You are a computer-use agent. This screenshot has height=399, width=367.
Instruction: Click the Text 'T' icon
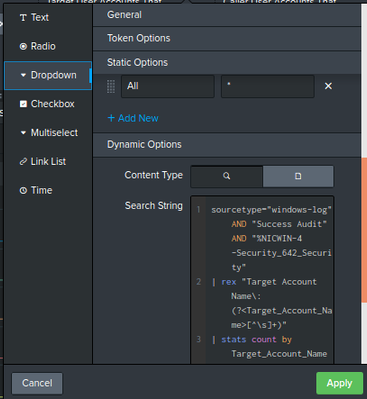[23, 18]
